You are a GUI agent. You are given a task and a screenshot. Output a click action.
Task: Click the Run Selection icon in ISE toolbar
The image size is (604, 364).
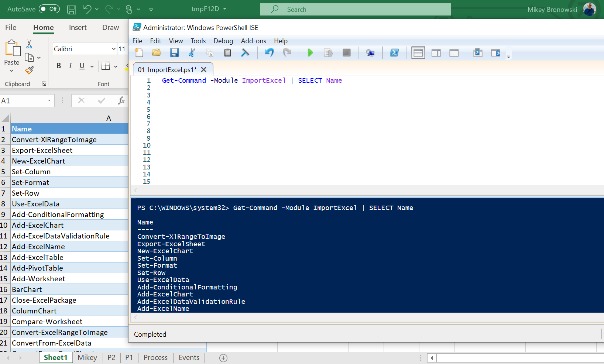(x=328, y=53)
